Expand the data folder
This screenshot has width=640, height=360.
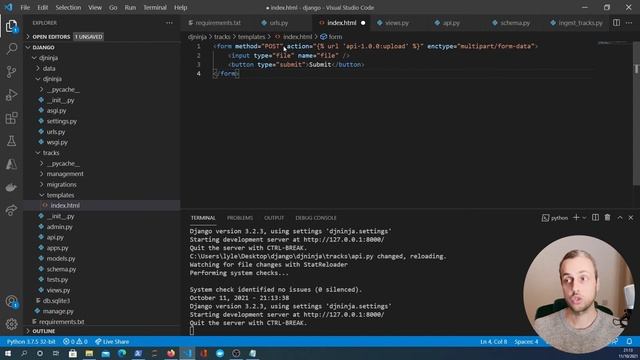(49, 69)
